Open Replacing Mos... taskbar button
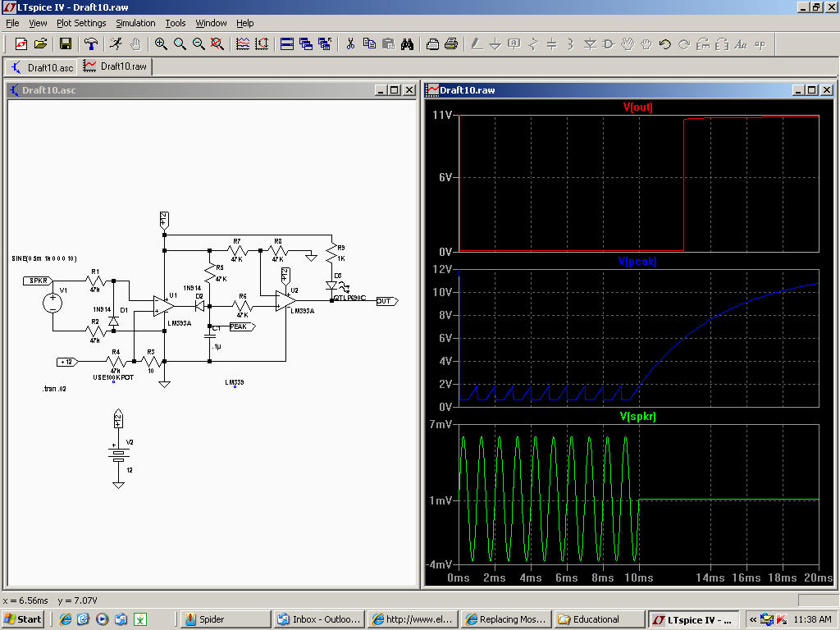The width and height of the screenshot is (840, 630). 505,619
